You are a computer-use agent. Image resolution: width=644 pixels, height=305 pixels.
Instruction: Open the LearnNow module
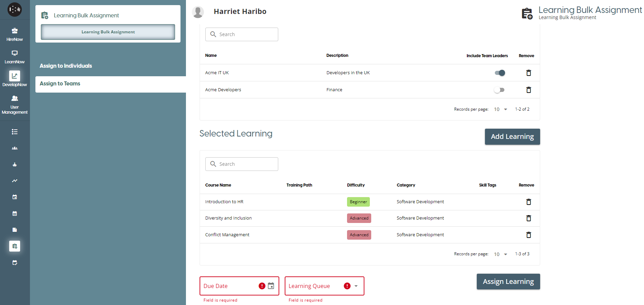[x=15, y=57]
